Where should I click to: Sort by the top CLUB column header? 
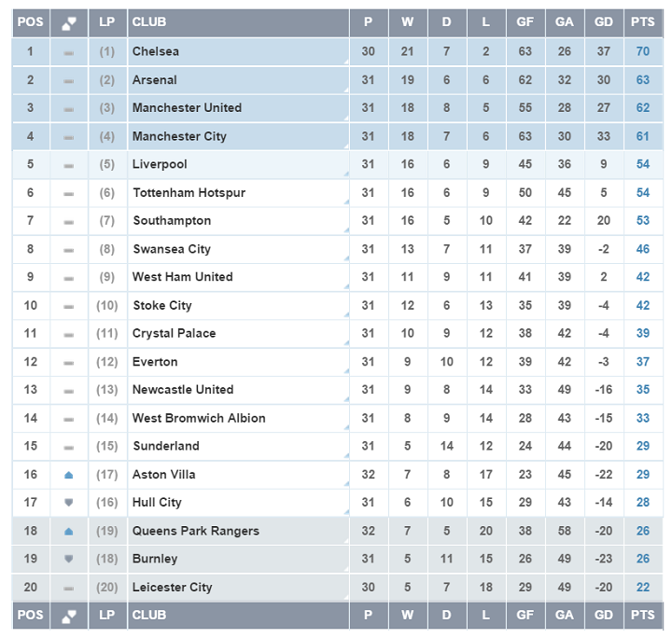[x=149, y=22]
